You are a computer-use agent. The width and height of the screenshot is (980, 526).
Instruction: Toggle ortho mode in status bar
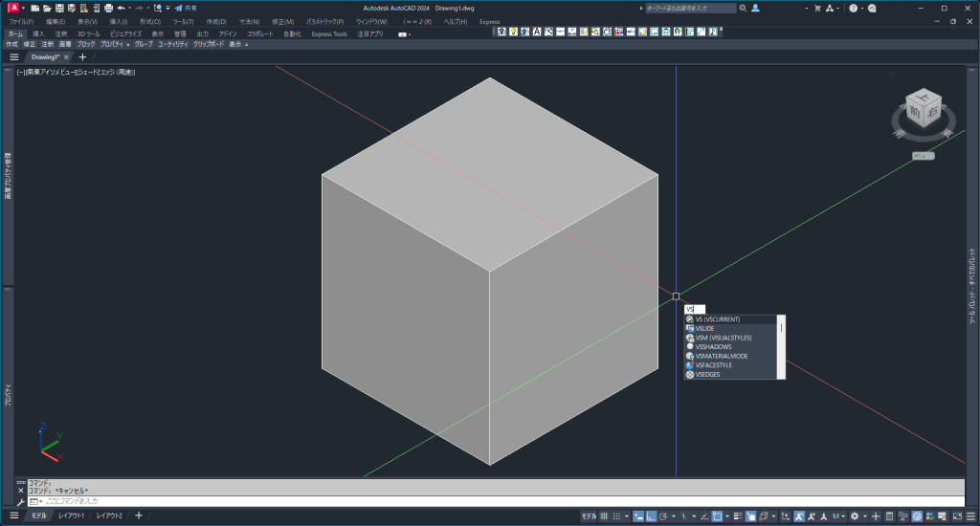pyautogui.click(x=650, y=515)
